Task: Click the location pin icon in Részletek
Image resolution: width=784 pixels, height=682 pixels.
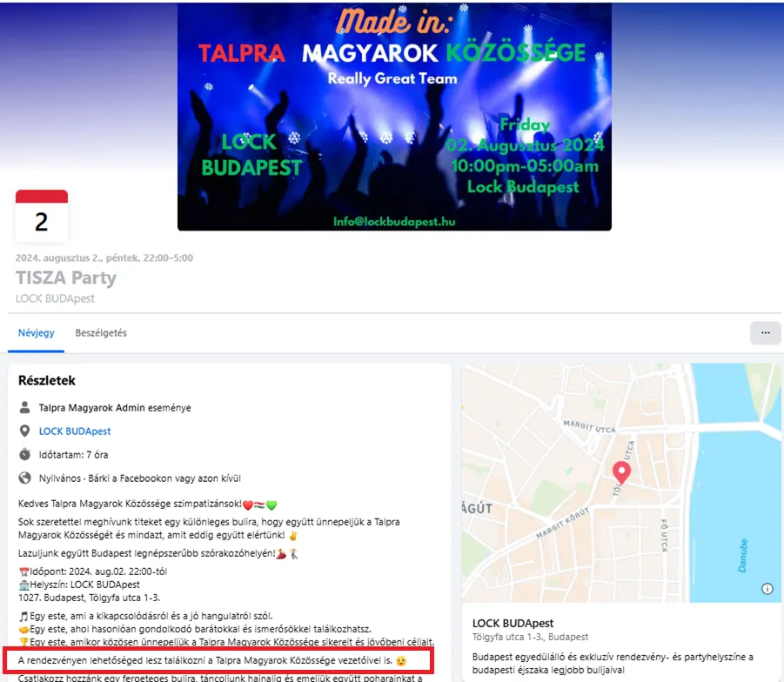Action: (24, 431)
